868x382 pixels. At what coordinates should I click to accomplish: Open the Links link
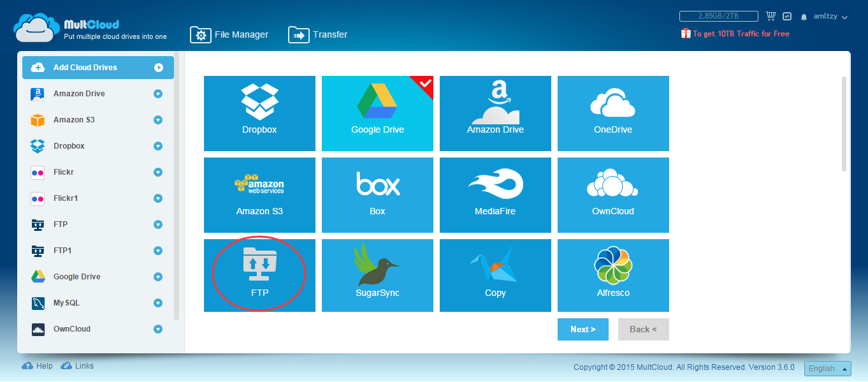[77, 366]
